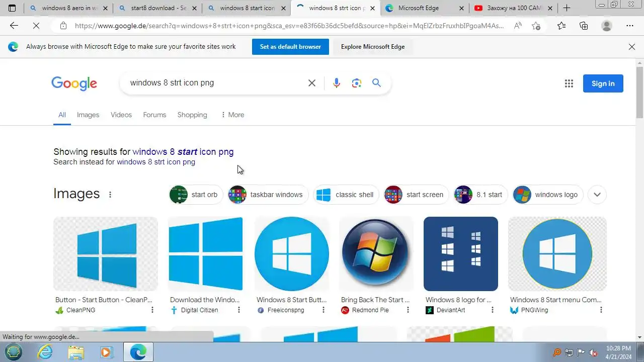Open options for Freeiconspng result

point(324,310)
